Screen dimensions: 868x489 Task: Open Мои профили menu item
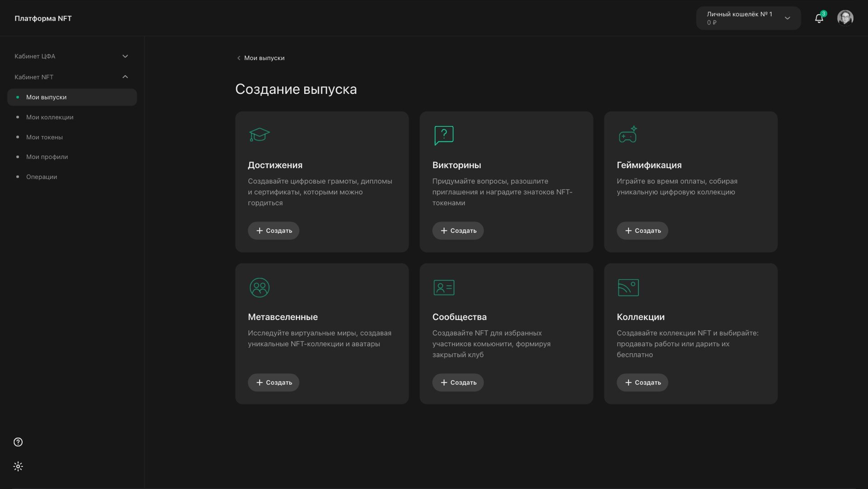(72, 157)
